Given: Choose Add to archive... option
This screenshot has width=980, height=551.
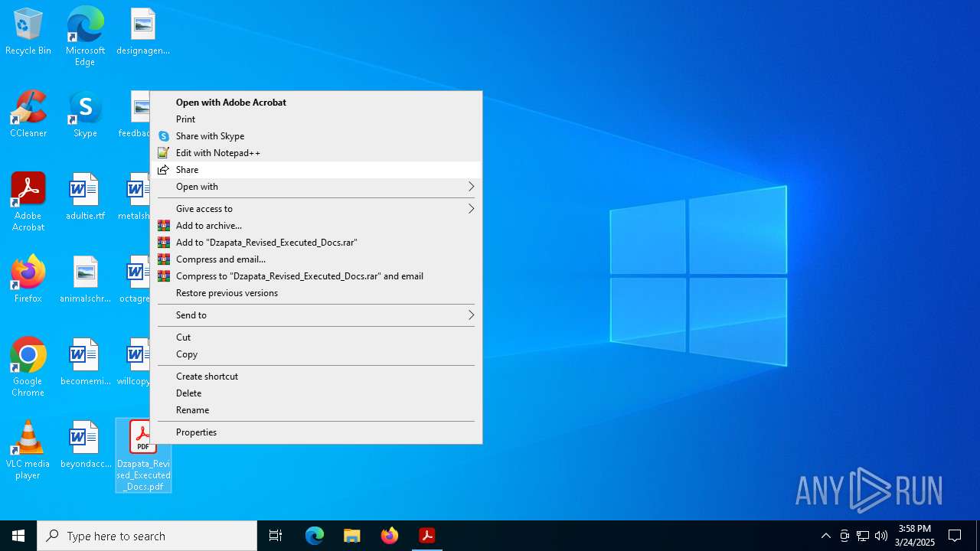Looking at the screenshot, I should point(316,226).
